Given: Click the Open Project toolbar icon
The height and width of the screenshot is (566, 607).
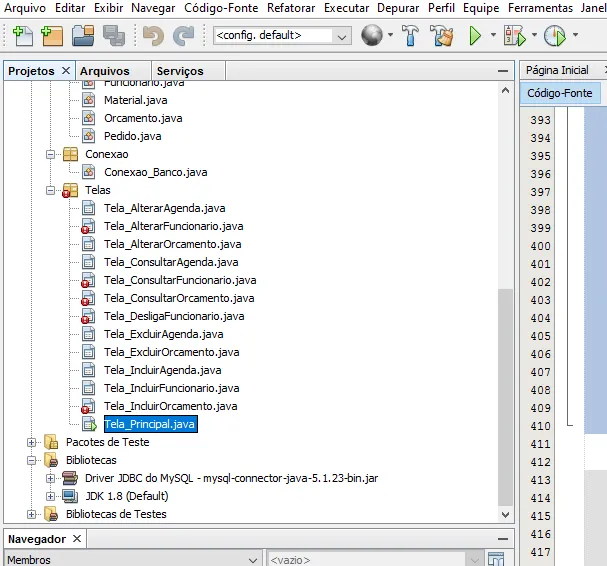Looking at the screenshot, I should click(x=83, y=36).
